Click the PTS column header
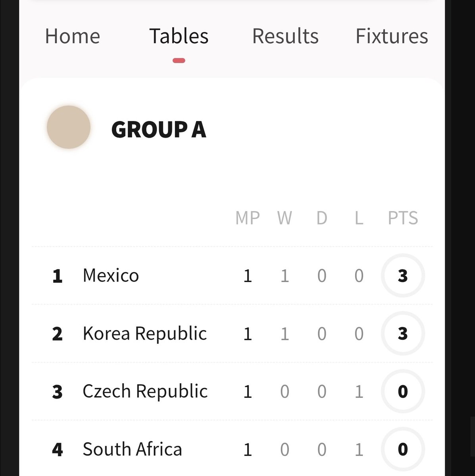This screenshot has width=475, height=476. [x=403, y=218]
